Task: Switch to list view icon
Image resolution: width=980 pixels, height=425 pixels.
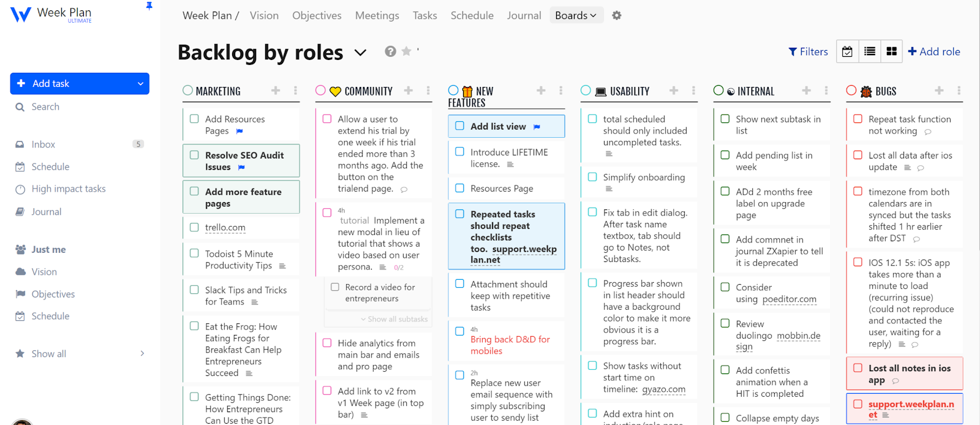Action: pyautogui.click(x=870, y=52)
